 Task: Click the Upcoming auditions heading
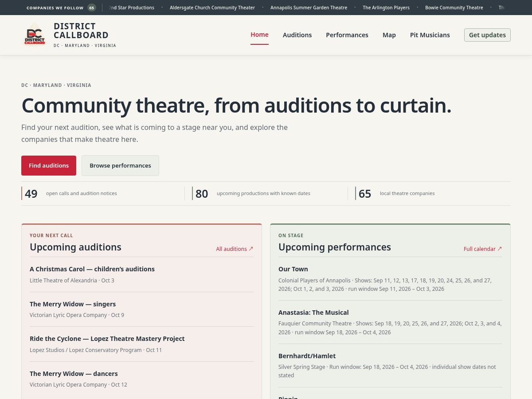[75, 247]
